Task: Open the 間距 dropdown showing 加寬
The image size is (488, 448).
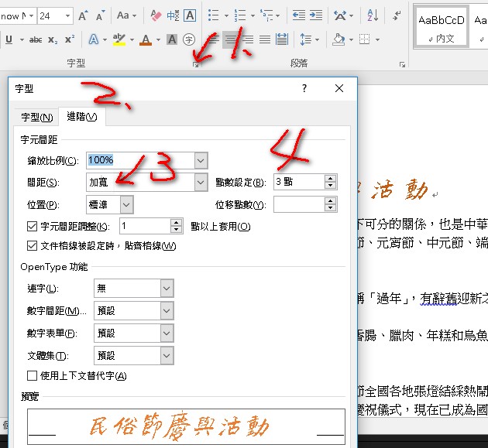Action: pyautogui.click(x=200, y=183)
